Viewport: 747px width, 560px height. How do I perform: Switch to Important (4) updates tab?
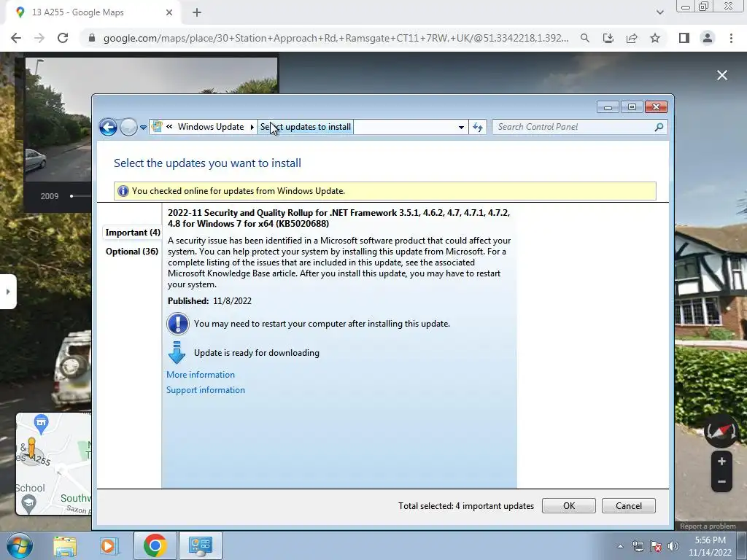(133, 233)
